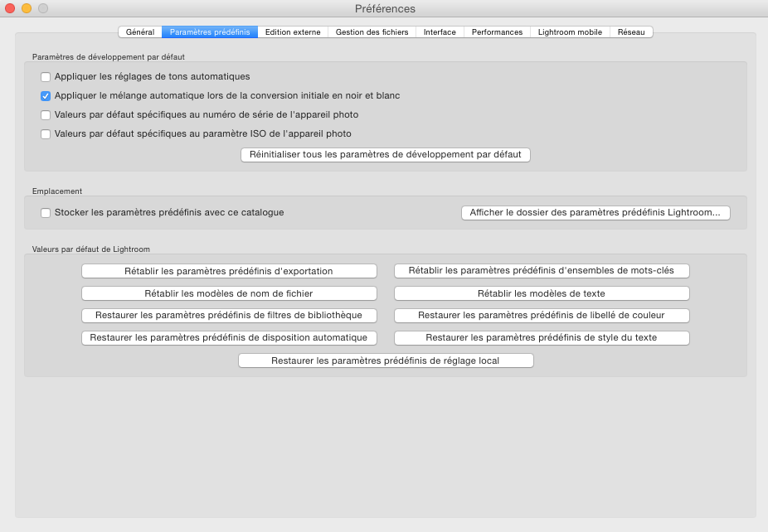This screenshot has width=768, height=532.
Task: Open the Interface tab
Action: (x=440, y=31)
